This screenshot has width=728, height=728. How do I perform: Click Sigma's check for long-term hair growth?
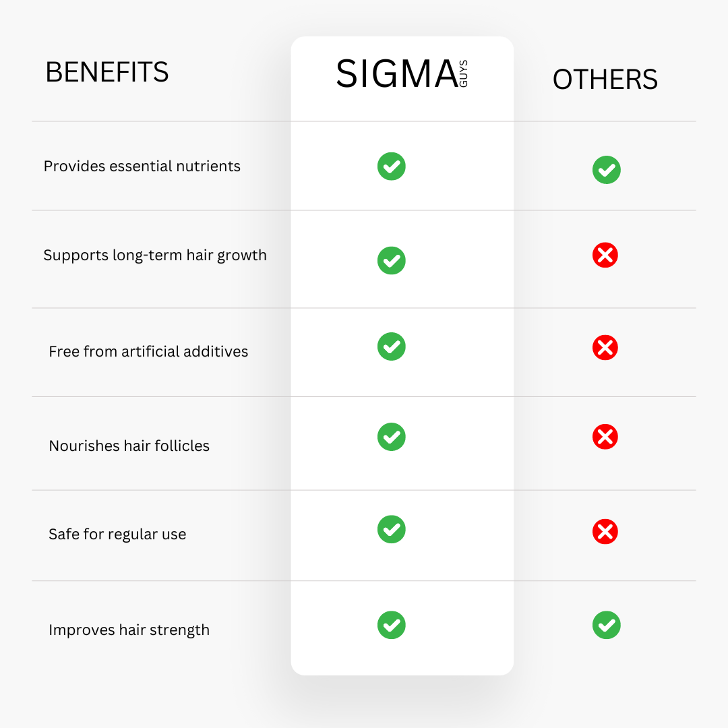click(x=392, y=260)
